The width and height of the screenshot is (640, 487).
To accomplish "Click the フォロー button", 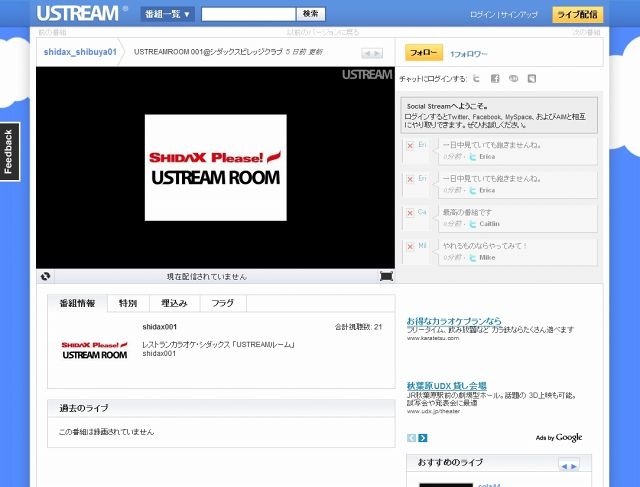I will (x=424, y=53).
